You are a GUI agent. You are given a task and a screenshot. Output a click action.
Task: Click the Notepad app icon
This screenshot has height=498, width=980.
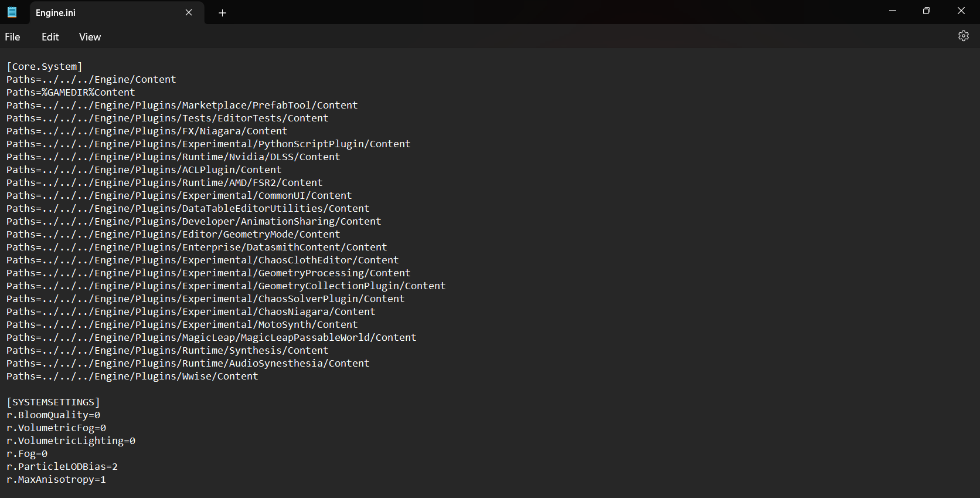[12, 12]
